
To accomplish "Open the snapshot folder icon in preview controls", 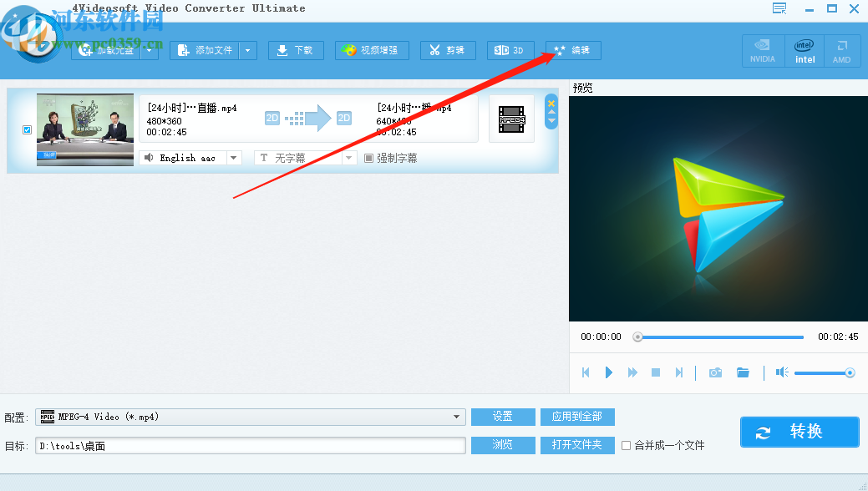I will coord(744,372).
